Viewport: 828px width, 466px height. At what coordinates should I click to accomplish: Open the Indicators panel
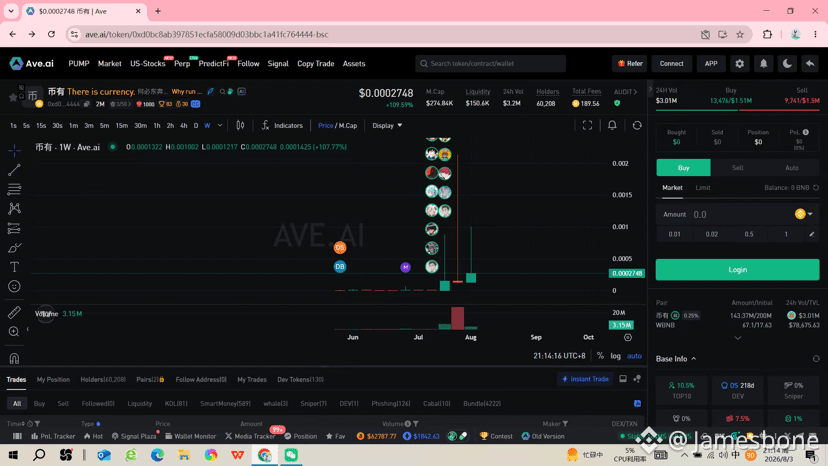click(282, 125)
